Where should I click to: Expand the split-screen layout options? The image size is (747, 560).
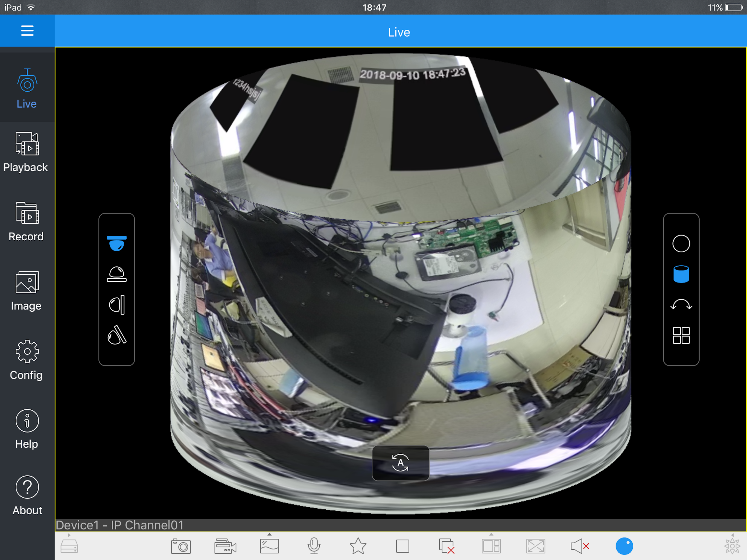491,546
